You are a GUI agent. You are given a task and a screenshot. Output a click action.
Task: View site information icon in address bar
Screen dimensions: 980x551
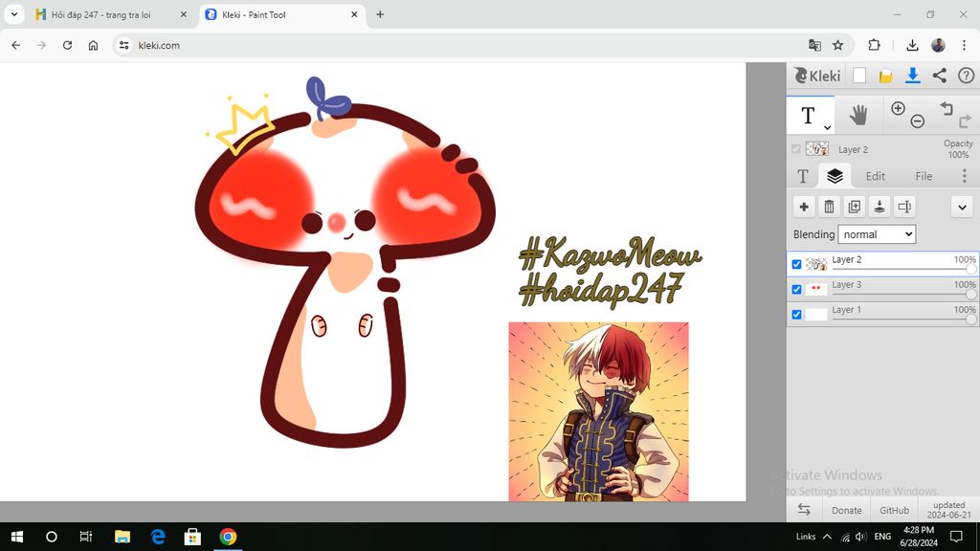[x=124, y=45]
